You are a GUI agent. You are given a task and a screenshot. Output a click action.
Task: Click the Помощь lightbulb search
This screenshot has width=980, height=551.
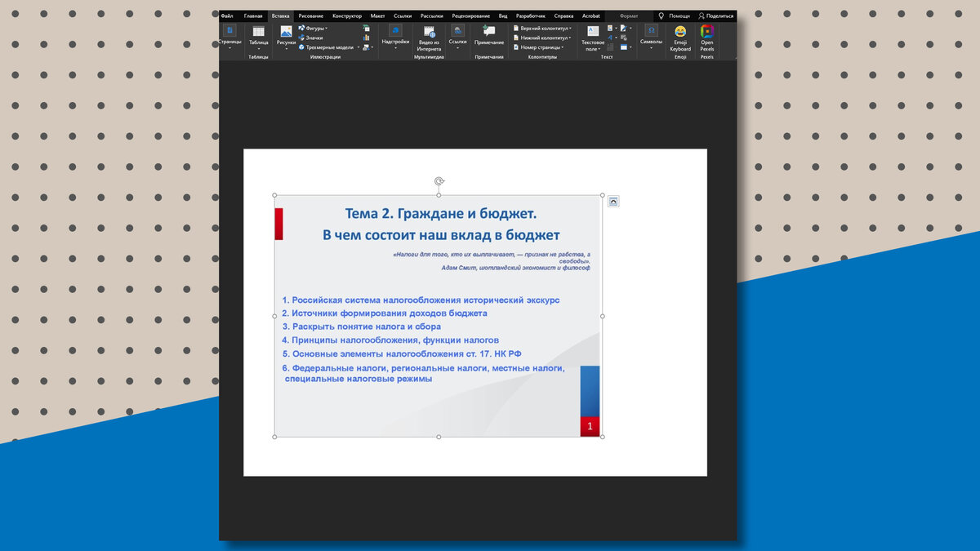pyautogui.click(x=674, y=16)
